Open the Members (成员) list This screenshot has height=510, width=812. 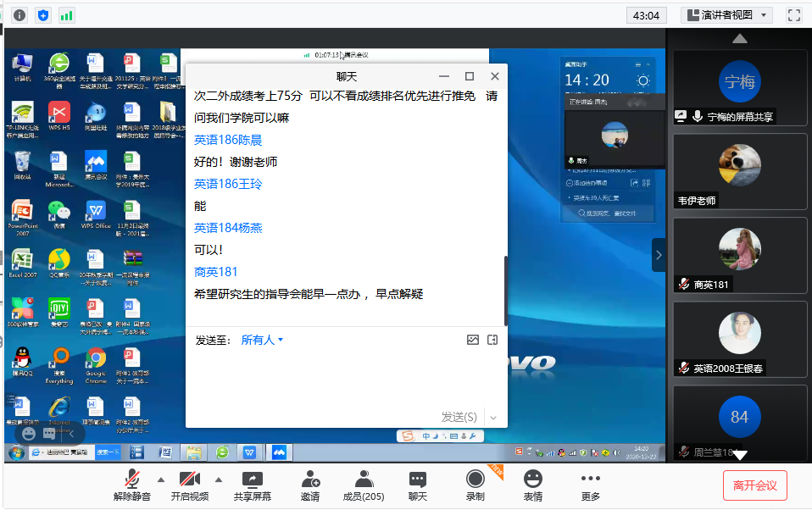[x=363, y=485]
